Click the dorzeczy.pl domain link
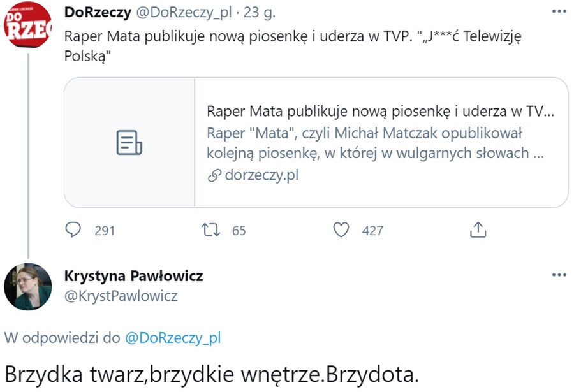The height and width of the screenshot is (392, 574). click(x=261, y=175)
